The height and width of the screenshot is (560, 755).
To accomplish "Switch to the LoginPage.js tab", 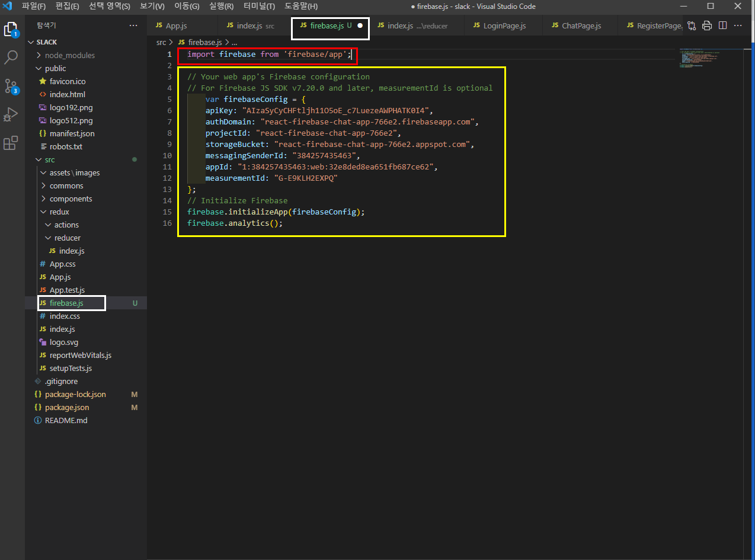I will (x=504, y=25).
